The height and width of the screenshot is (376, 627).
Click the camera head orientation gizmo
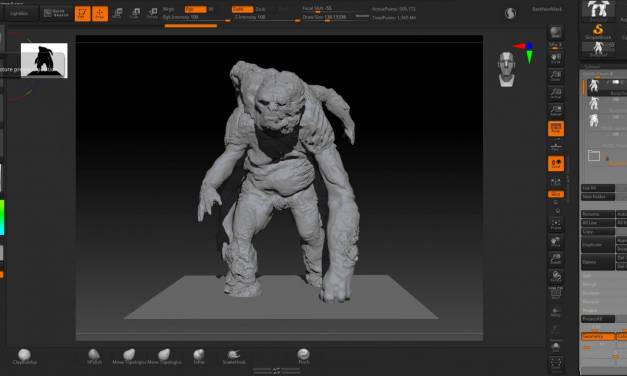click(506, 68)
